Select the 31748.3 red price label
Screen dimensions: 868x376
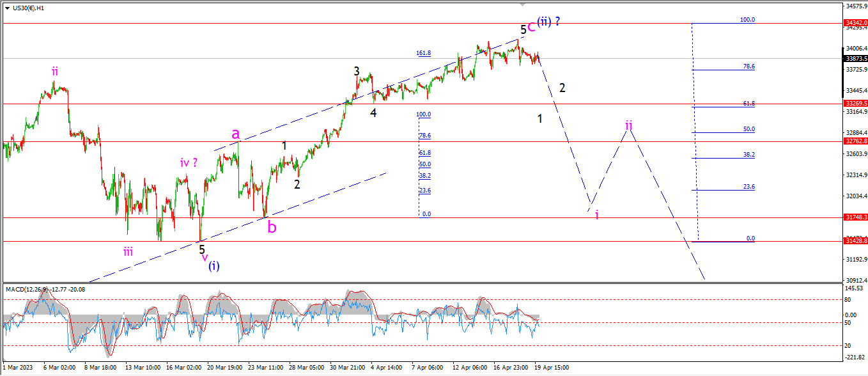[x=855, y=217]
